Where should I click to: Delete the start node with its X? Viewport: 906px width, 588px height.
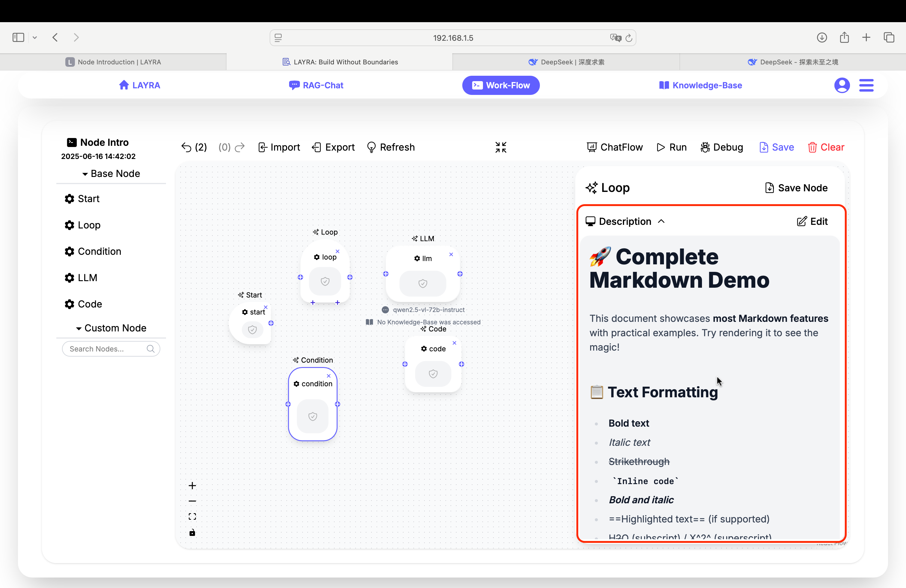[266, 307]
